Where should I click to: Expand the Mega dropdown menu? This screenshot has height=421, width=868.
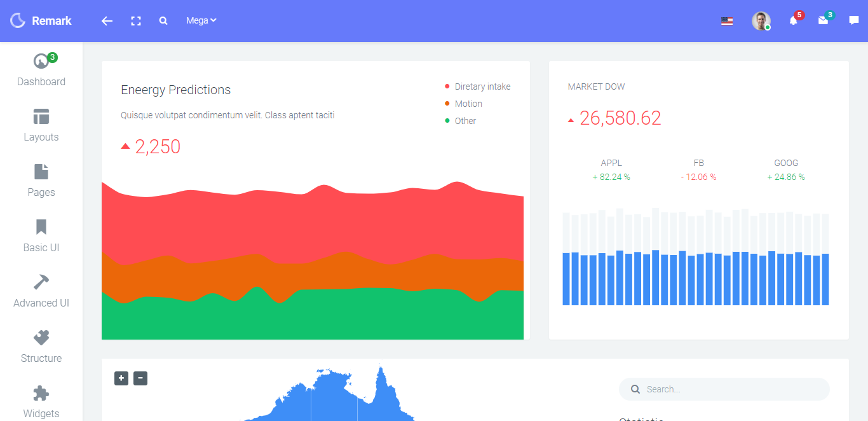coord(201,20)
